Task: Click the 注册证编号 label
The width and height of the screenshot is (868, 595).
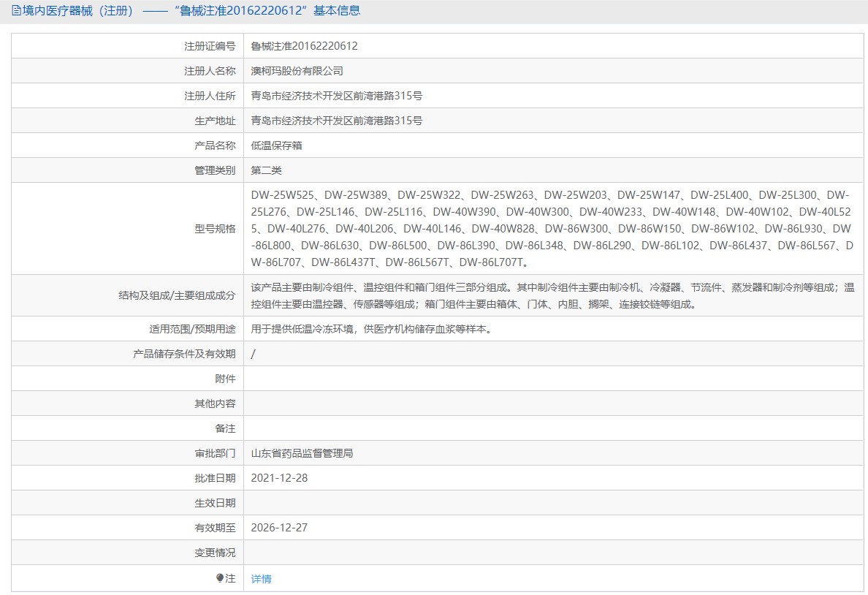Action: coord(210,46)
